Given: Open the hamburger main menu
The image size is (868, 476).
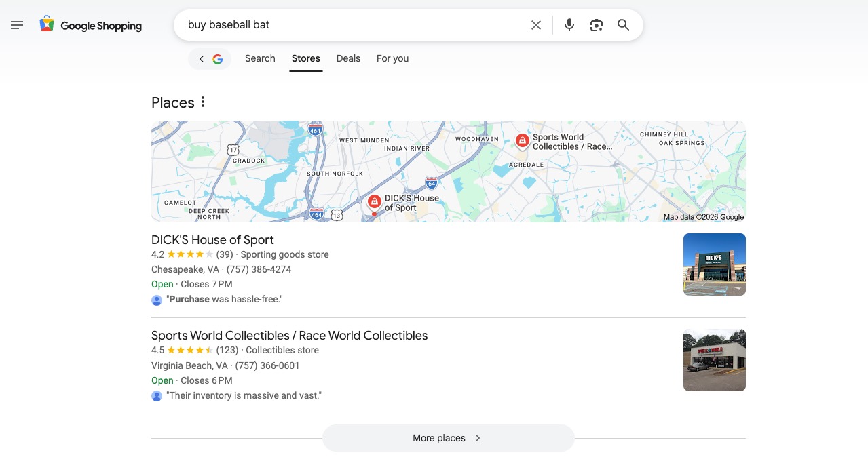Looking at the screenshot, I should (17, 25).
